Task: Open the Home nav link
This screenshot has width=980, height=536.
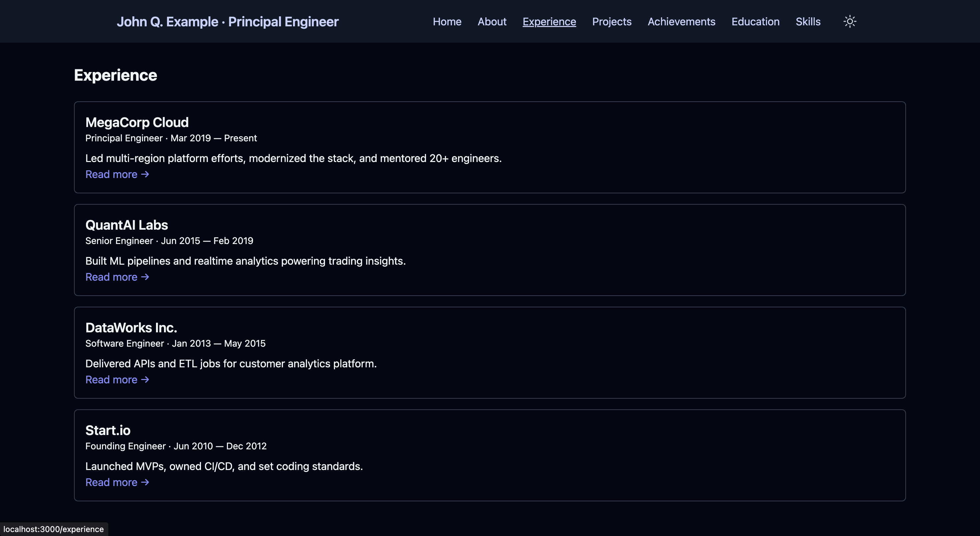Action: point(447,22)
